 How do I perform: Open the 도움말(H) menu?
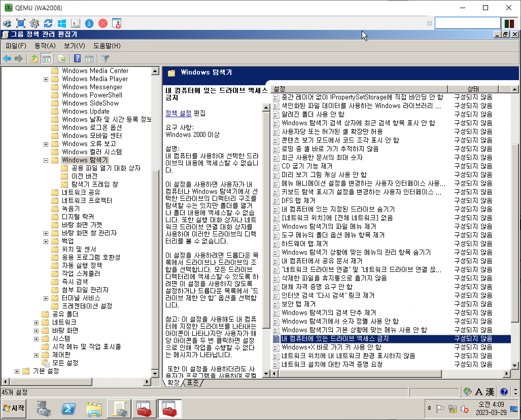(107, 46)
